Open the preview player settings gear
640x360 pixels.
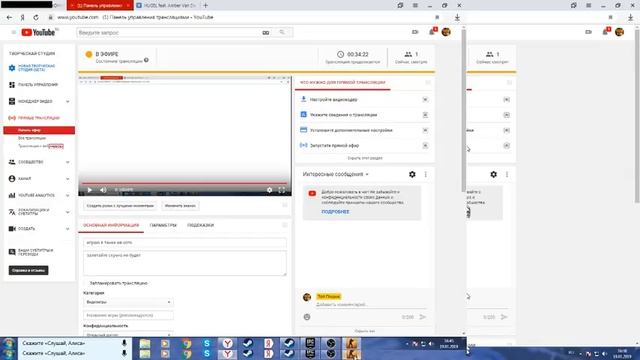[269, 190]
